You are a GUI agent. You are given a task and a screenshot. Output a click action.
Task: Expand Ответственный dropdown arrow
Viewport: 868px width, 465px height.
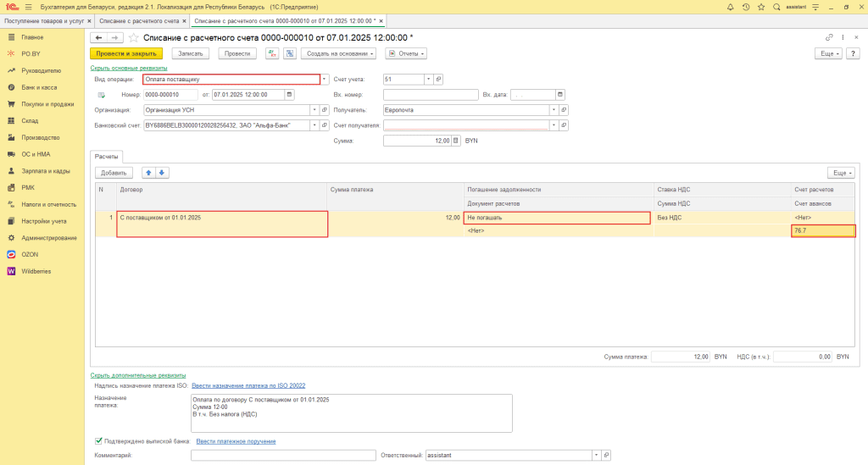click(596, 456)
